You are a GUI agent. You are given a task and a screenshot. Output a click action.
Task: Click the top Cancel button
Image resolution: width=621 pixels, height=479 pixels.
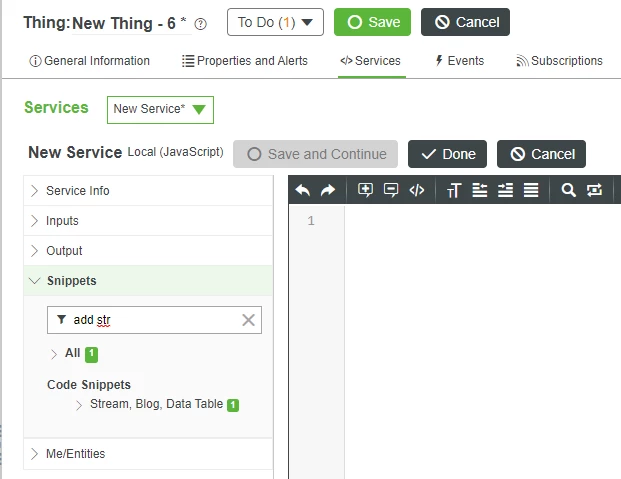465,22
